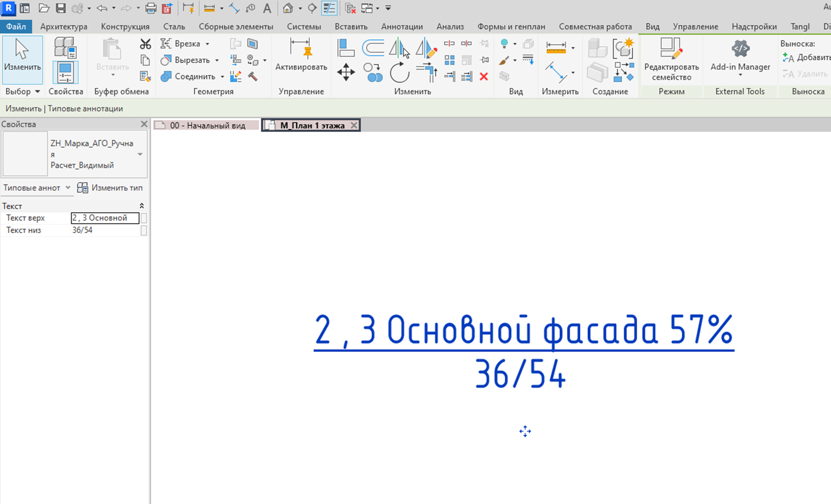Select the Offset tool
Viewport: 831px width, 504px height.
click(373, 48)
